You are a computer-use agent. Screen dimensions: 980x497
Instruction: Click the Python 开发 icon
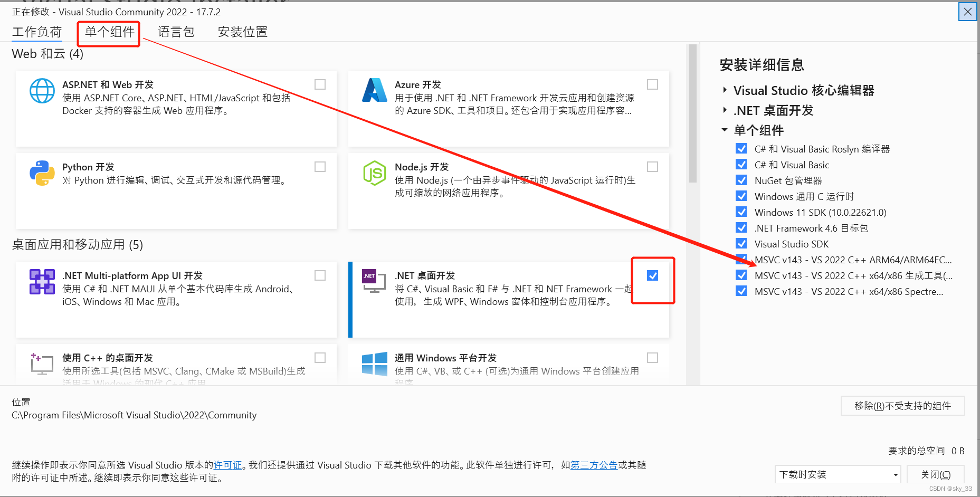coord(42,173)
